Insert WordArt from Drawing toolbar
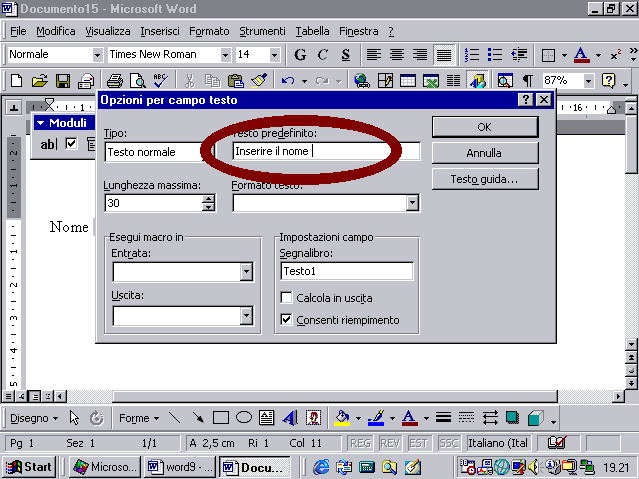 [290, 418]
